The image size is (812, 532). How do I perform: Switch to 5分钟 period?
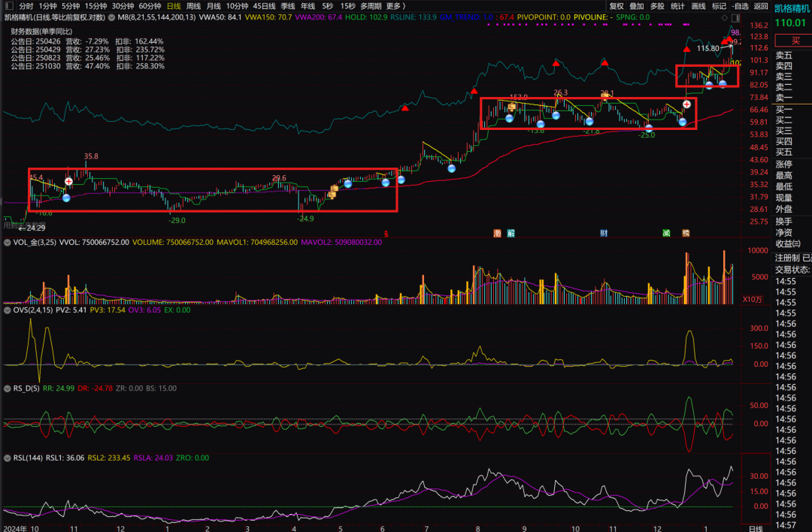[71, 6]
